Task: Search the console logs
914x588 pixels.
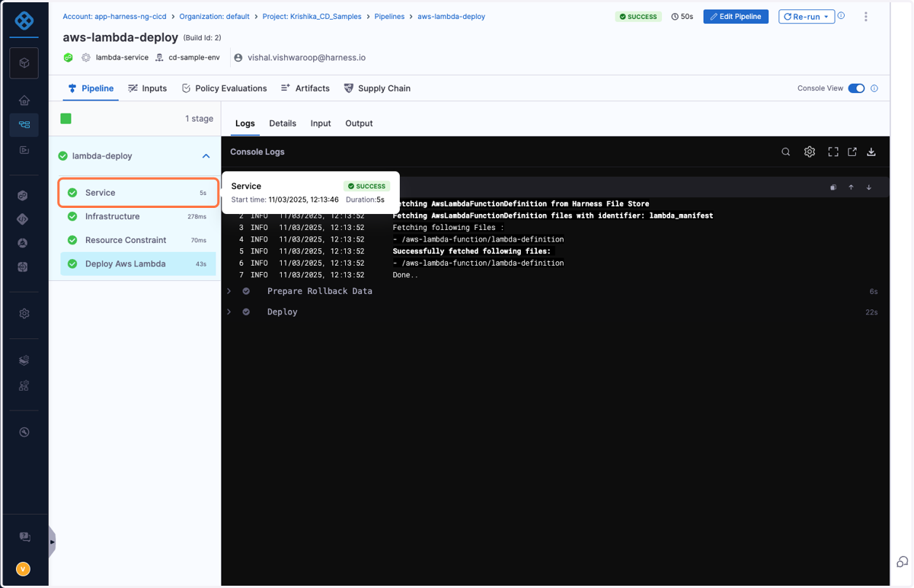Action: pyautogui.click(x=786, y=152)
